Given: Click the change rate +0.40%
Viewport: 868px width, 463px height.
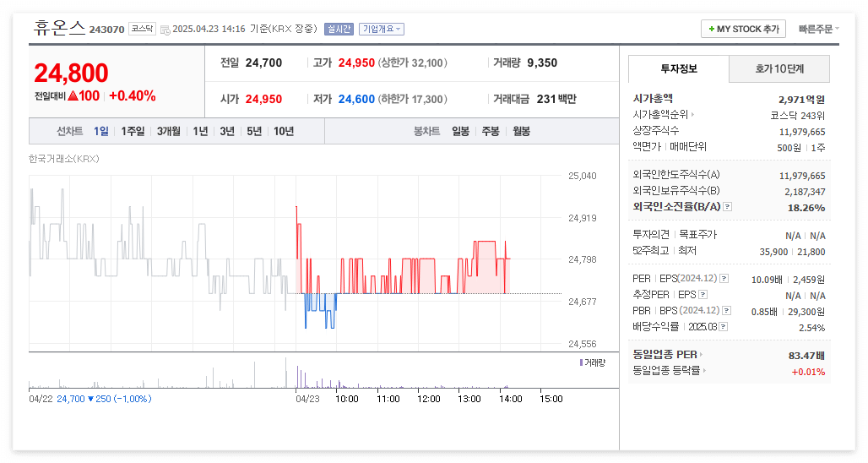Looking at the screenshot, I should pyautogui.click(x=133, y=95).
